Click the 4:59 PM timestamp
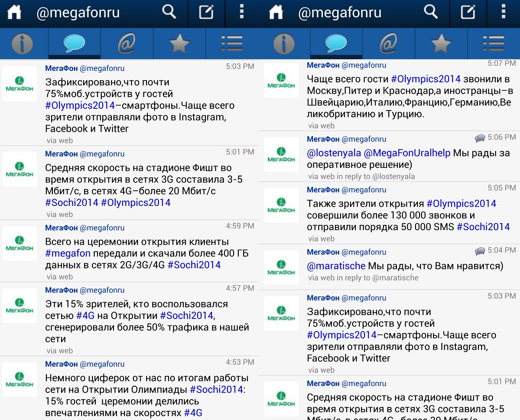Viewport: 520px width, 420px height. click(x=240, y=226)
